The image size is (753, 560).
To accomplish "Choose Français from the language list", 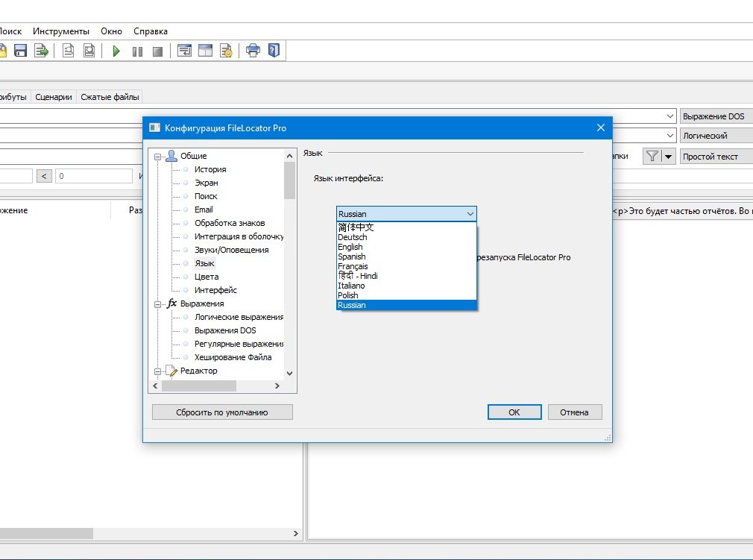I will pos(407,266).
